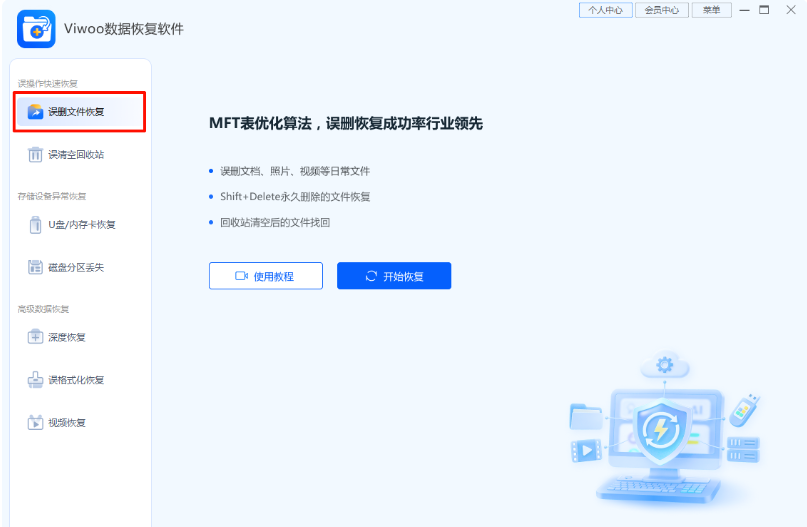807x527 pixels.
Task: Click the 高级数据恢复 section heading
Action: click(x=43, y=309)
